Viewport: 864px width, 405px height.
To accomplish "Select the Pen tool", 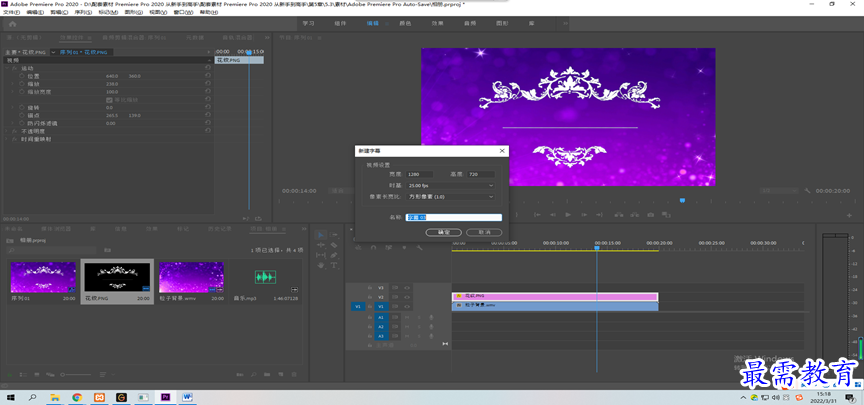I will tap(334, 255).
